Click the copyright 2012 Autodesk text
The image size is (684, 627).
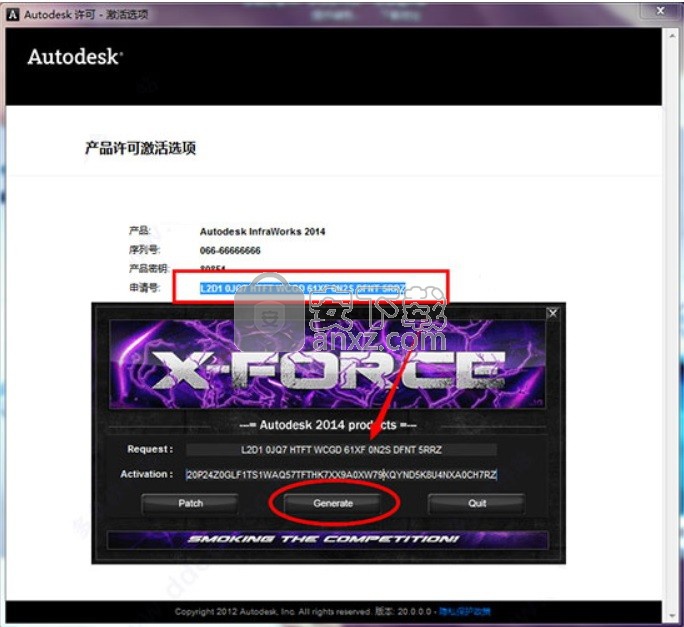tap(273, 611)
